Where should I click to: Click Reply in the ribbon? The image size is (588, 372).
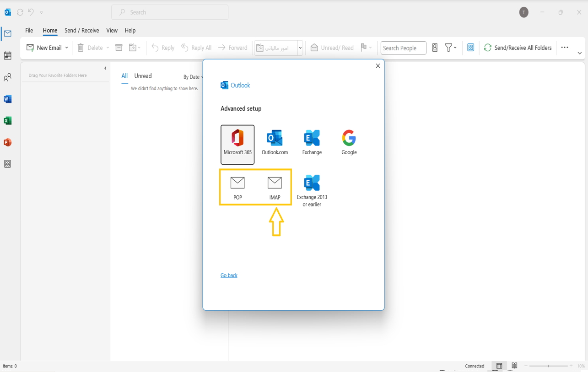coord(163,48)
